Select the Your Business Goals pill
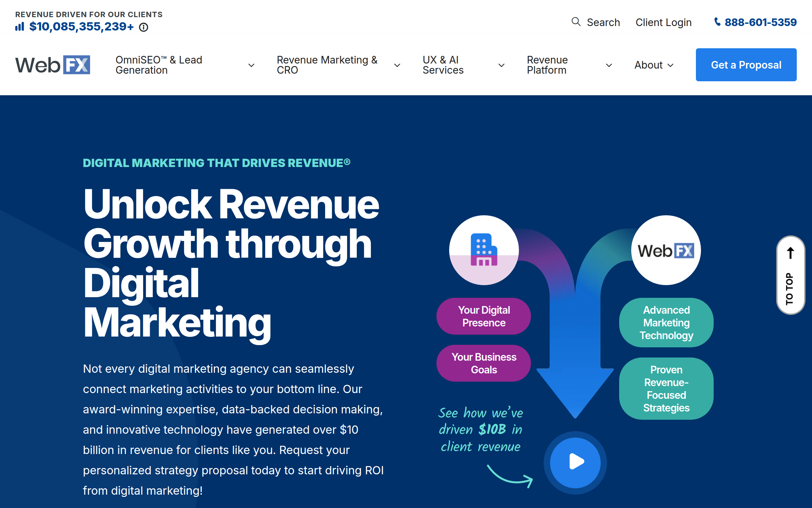This screenshot has width=812, height=508. point(484,363)
